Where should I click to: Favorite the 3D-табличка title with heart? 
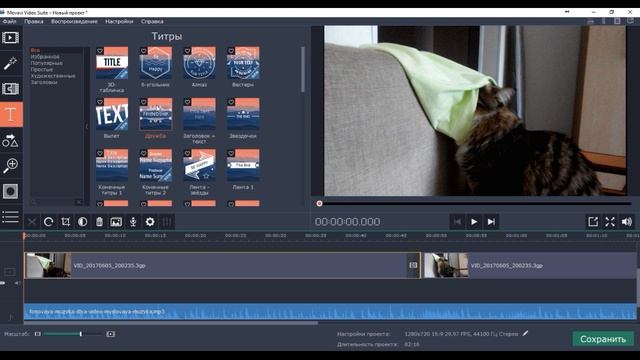pyautogui.click(x=100, y=51)
